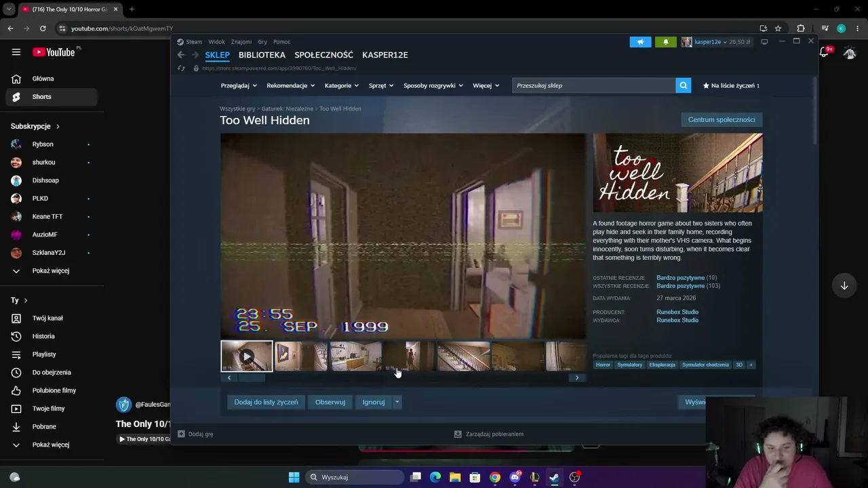The image size is (868, 488).
Task: Click Task View icon on taskbar
Action: click(416, 477)
